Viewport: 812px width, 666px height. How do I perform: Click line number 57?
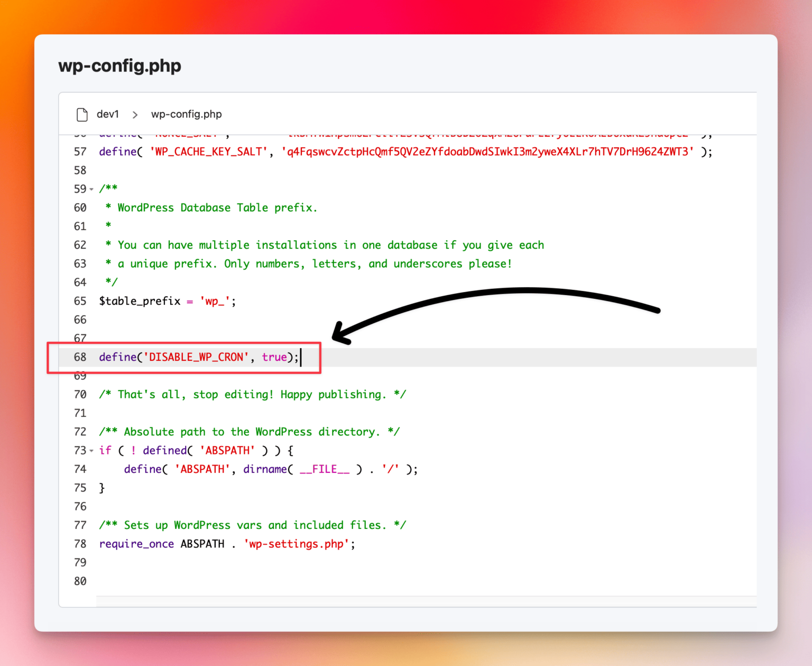(80, 151)
